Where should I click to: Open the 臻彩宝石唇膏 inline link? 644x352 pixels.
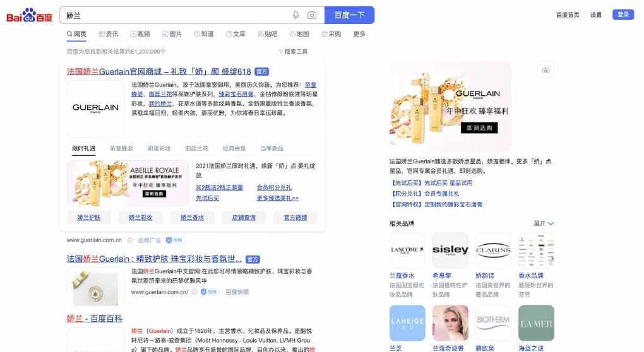click(x=236, y=95)
